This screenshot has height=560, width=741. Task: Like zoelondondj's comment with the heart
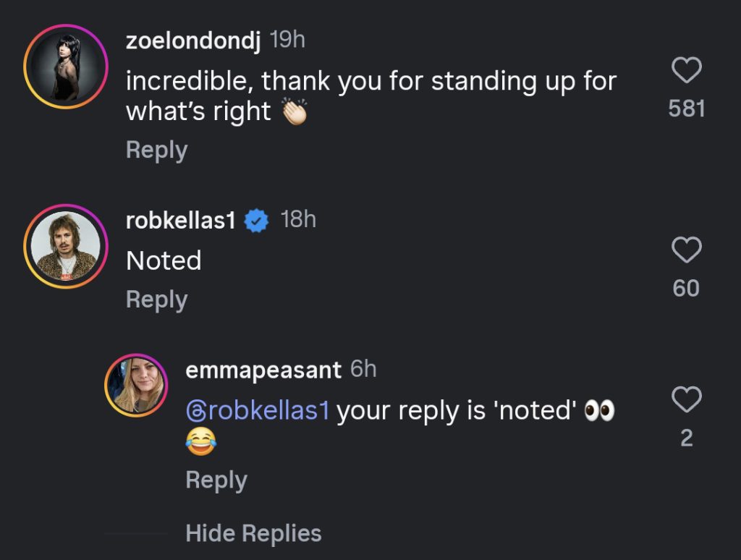687,71
